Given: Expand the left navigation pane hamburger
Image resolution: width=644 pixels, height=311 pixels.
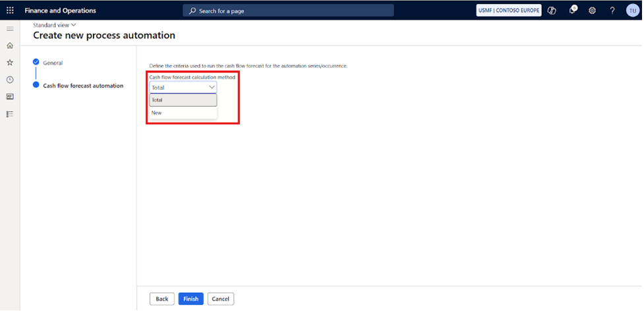Looking at the screenshot, I should (x=10, y=29).
